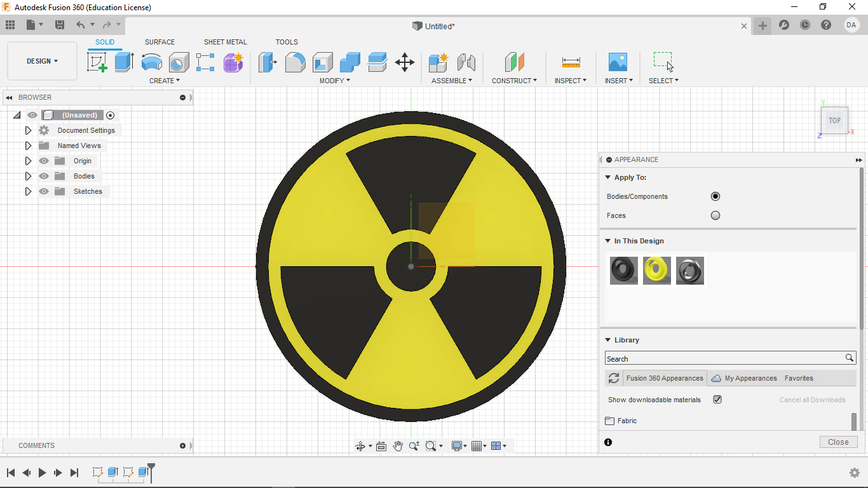Select Bodies/Components radio button
Screen dimensions: 868x488
pos(715,196)
